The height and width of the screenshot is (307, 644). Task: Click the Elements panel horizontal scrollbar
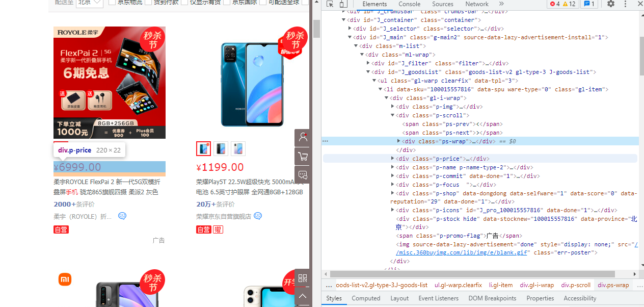coord(472,274)
